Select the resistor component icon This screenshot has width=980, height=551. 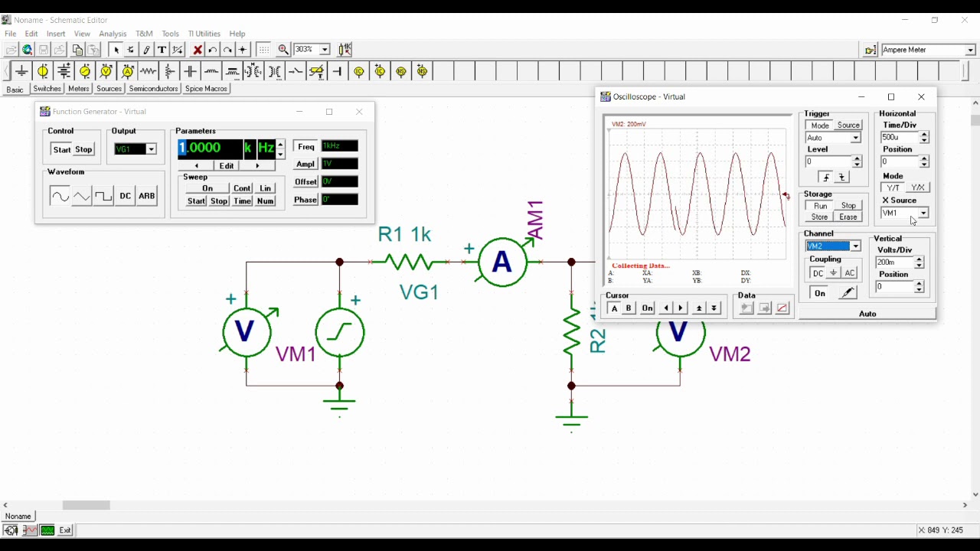tap(149, 71)
